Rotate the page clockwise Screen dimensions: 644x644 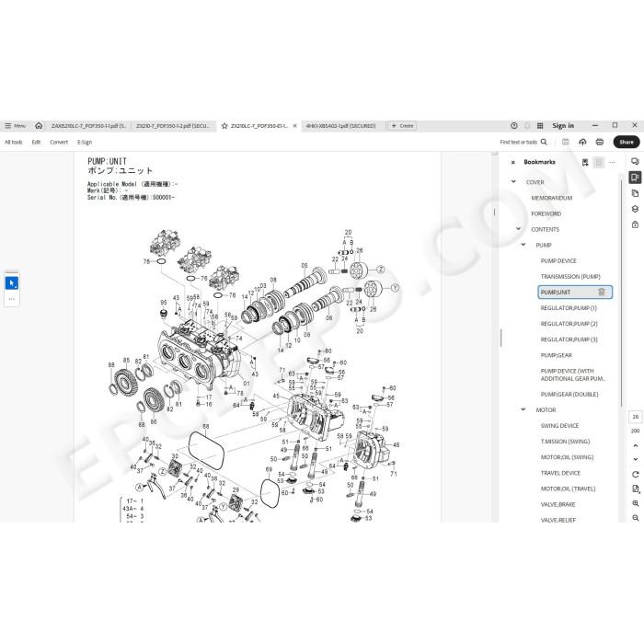click(636, 475)
